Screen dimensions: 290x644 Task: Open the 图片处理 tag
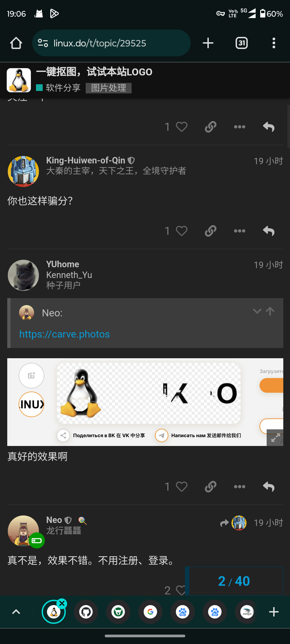click(x=108, y=88)
